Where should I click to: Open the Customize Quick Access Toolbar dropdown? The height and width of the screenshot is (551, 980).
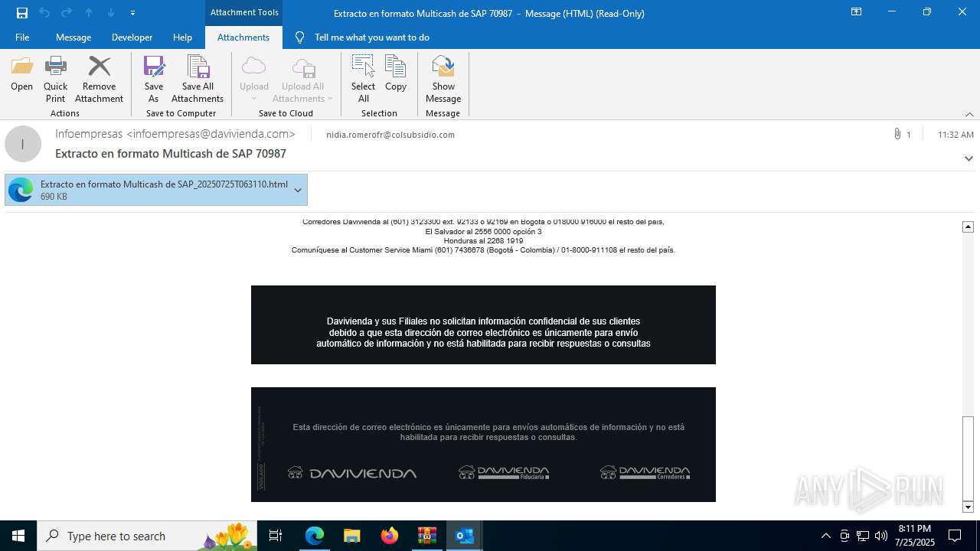pyautogui.click(x=133, y=13)
